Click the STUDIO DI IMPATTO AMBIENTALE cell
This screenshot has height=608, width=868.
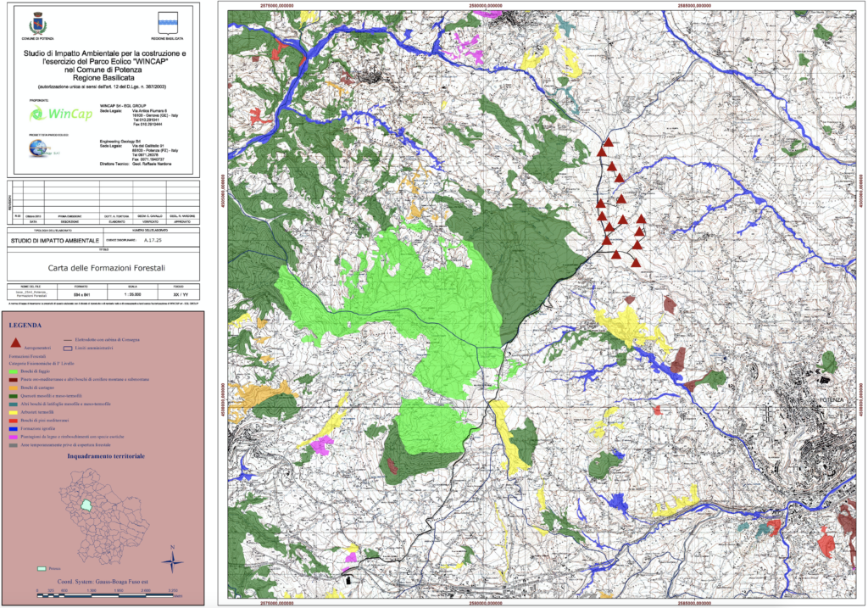point(55,241)
